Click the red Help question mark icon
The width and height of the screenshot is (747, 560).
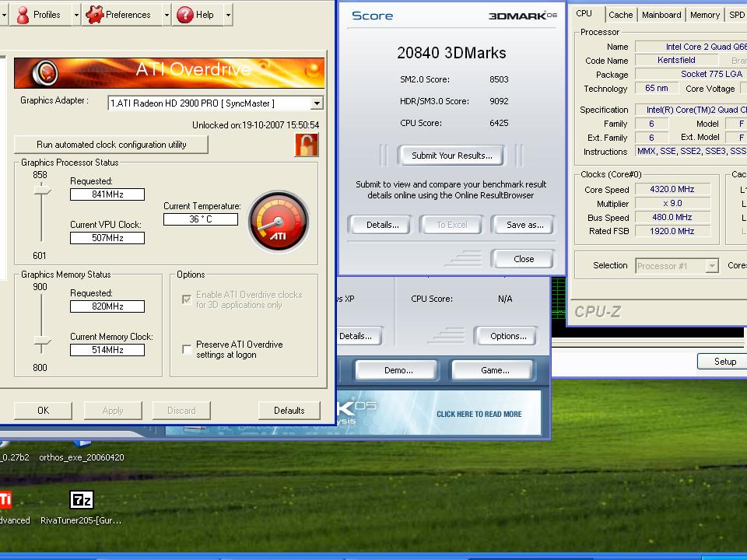tap(185, 15)
